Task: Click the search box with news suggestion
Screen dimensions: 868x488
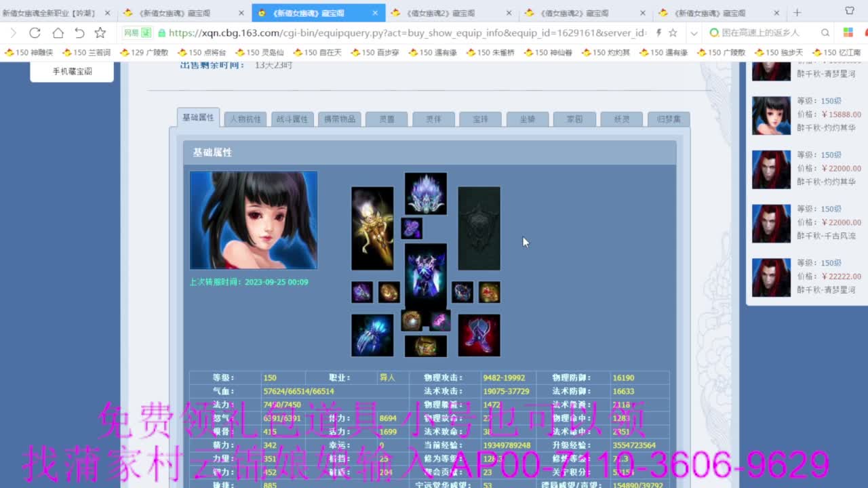Action: 759,33
